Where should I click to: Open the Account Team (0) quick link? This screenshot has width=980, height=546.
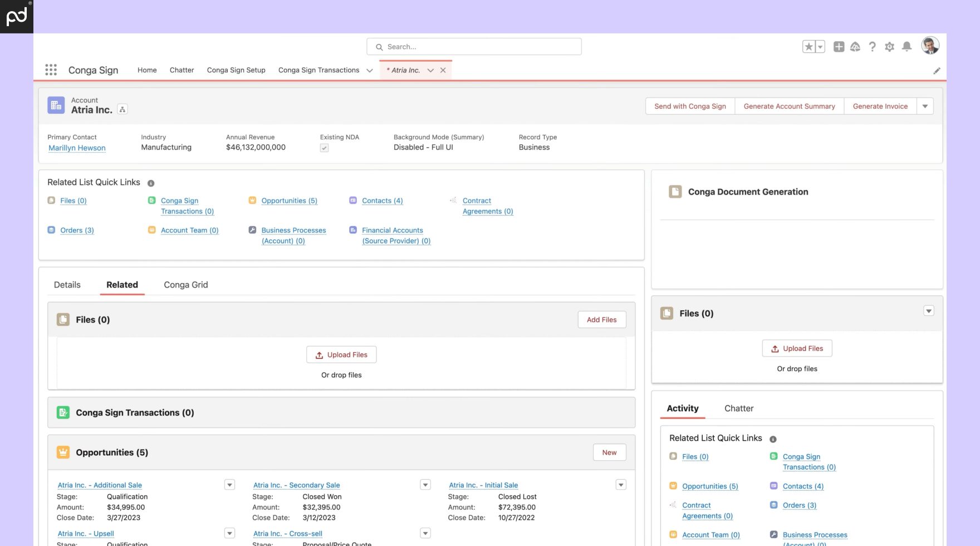(190, 230)
